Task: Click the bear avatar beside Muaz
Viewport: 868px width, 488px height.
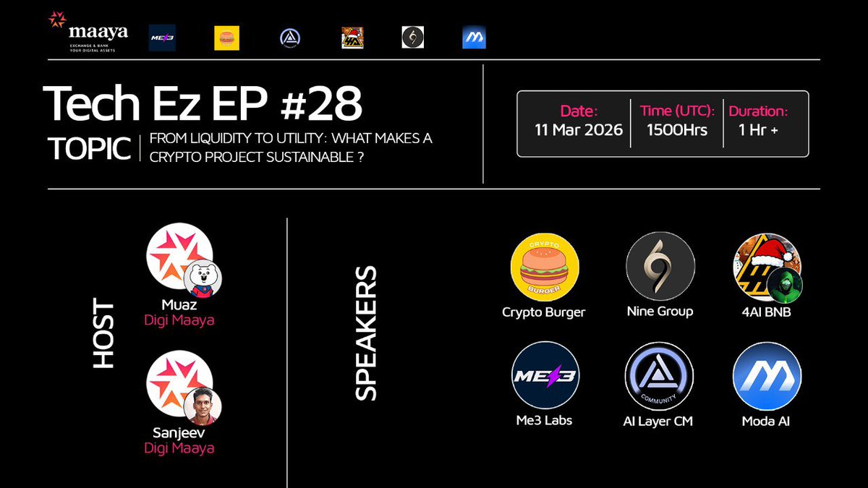Action: [203, 278]
